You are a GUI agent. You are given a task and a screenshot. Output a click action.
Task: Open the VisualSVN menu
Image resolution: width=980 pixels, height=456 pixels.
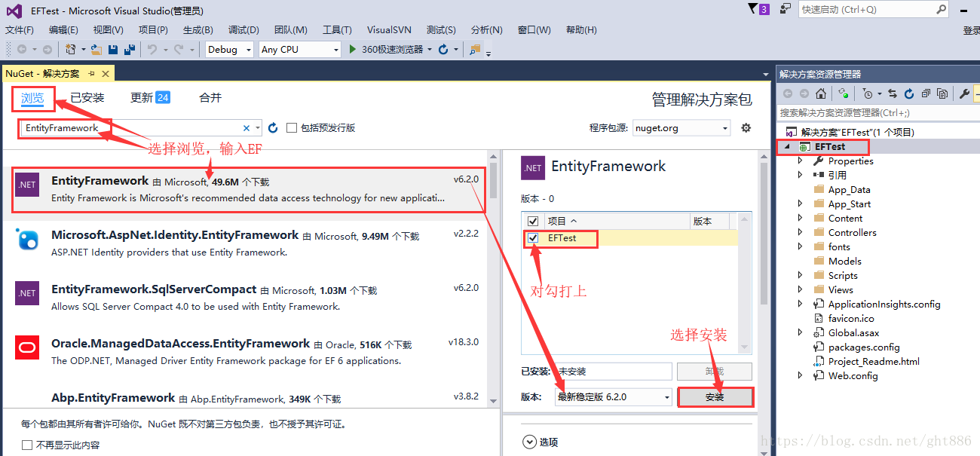coord(389,30)
